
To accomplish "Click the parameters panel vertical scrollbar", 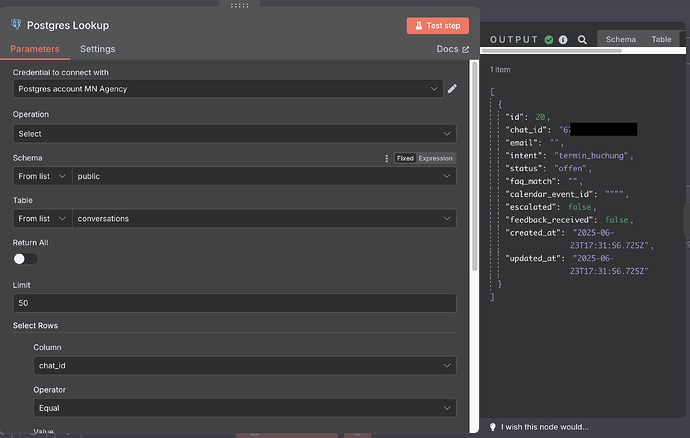I will point(474,166).
